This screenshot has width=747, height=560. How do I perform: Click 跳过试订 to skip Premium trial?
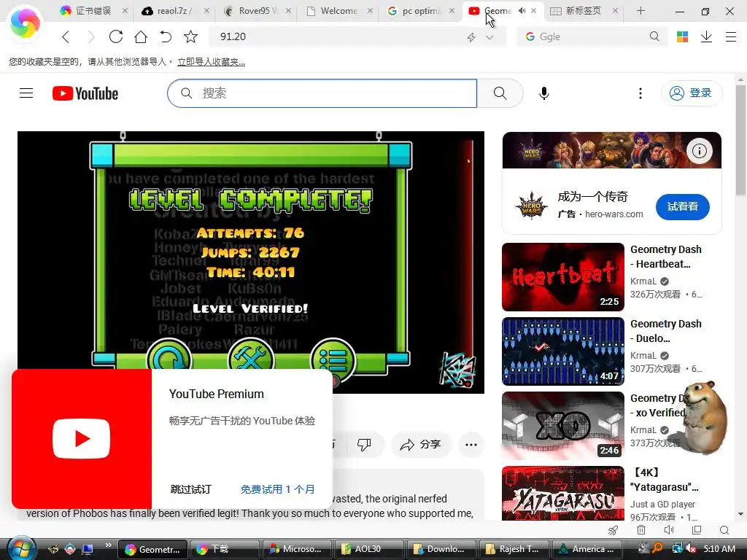(191, 489)
